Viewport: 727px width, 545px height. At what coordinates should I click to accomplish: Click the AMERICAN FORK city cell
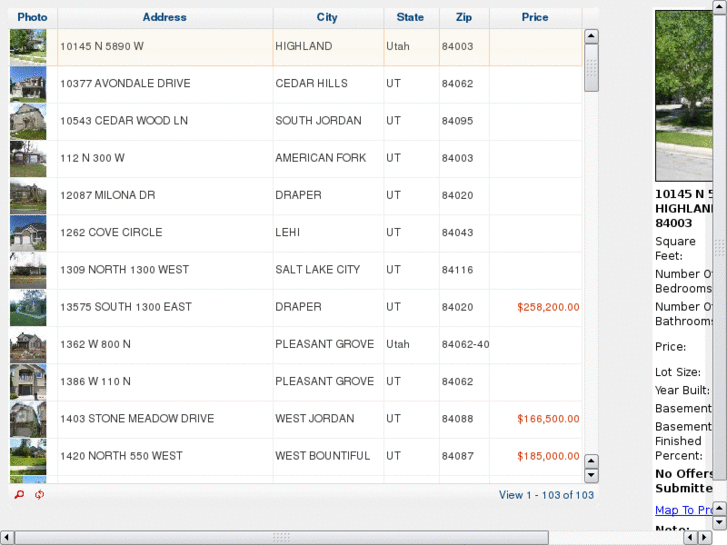[x=328, y=158]
